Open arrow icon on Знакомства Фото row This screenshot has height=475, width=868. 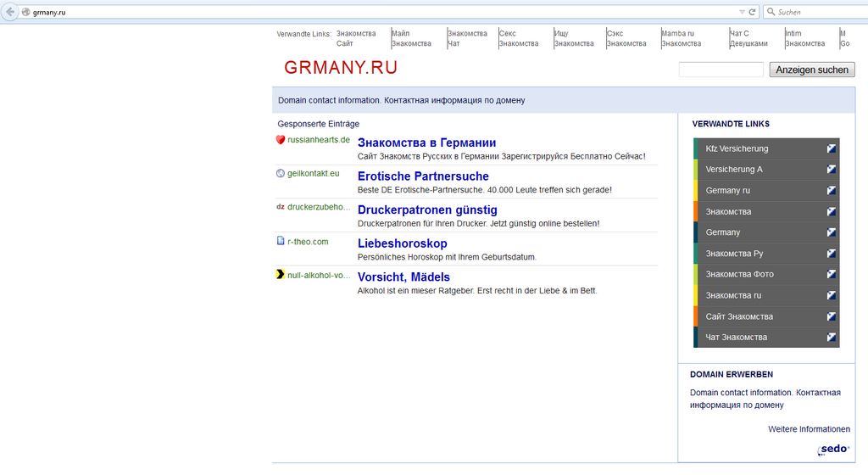coord(831,274)
